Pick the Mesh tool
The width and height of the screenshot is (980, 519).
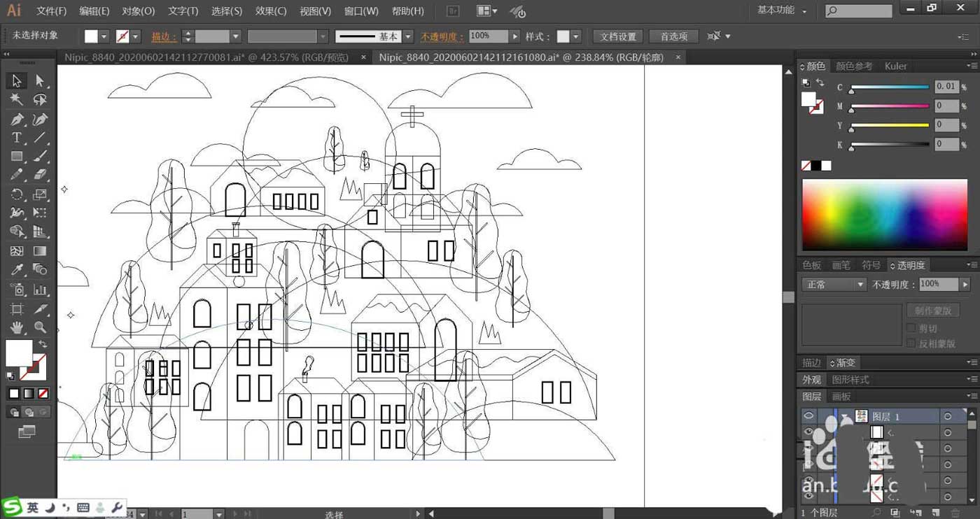17,250
